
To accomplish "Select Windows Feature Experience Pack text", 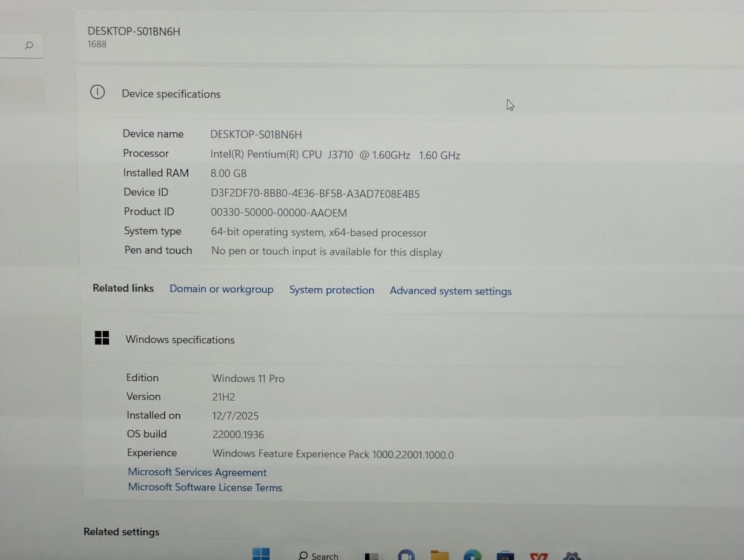I will [333, 454].
